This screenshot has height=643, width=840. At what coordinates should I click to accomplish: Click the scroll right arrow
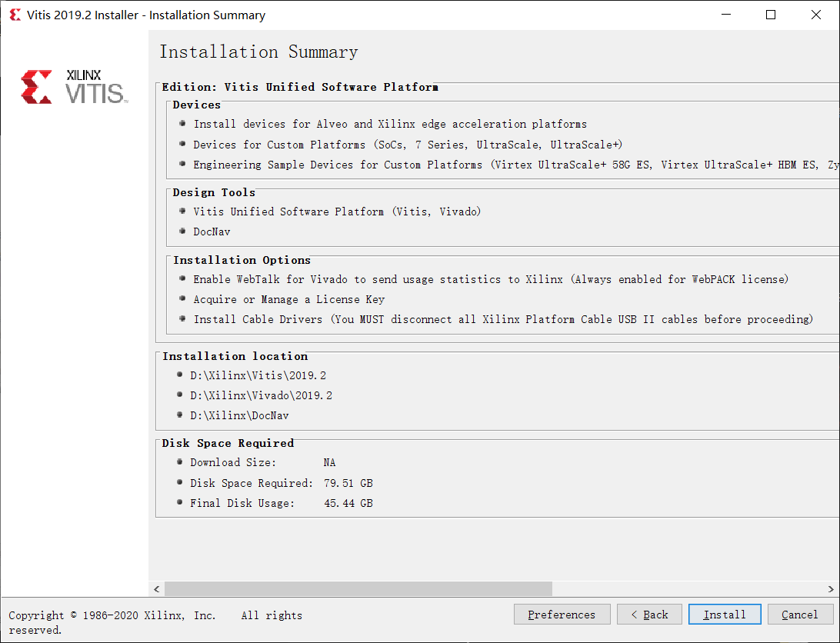coord(831,589)
